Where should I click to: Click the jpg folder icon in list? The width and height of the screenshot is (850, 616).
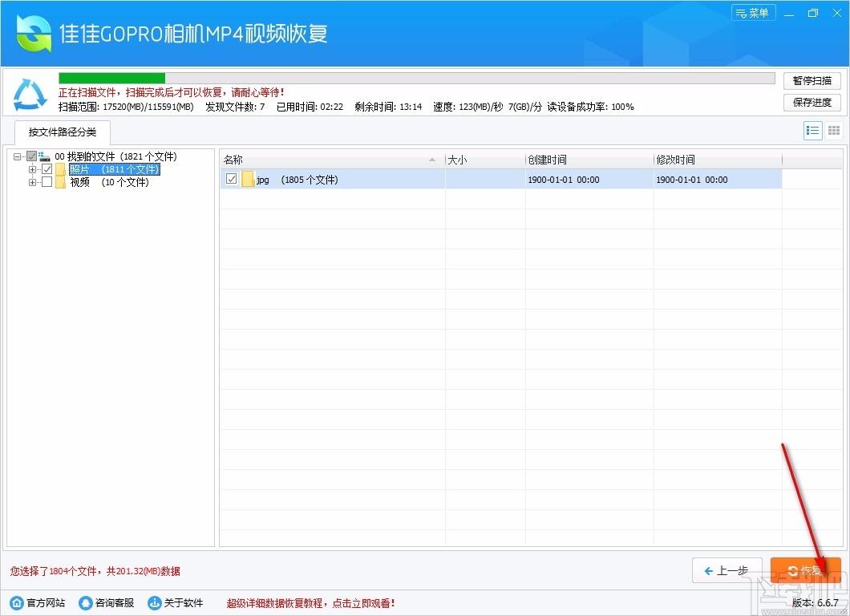248,179
